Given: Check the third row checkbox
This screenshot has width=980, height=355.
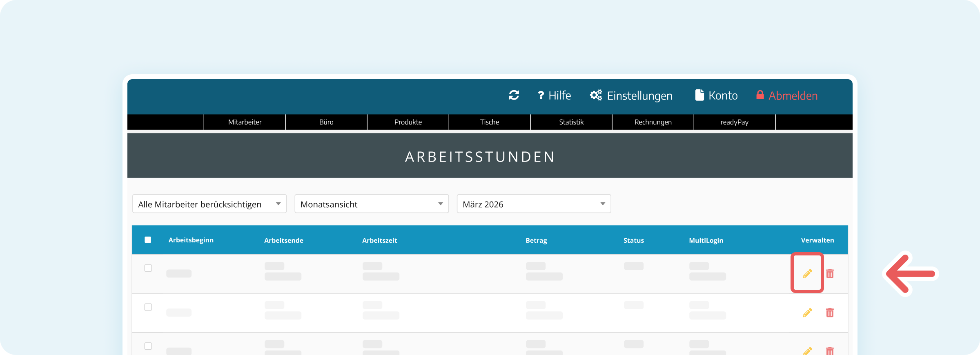Looking at the screenshot, I should [x=148, y=346].
